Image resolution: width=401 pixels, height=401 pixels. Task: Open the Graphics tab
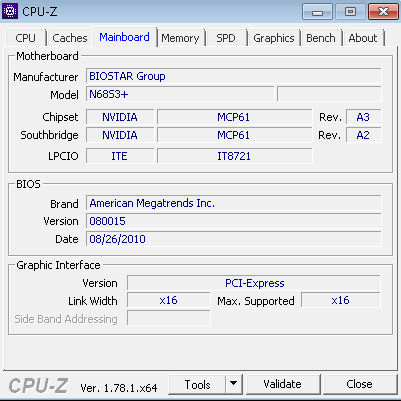[274, 38]
